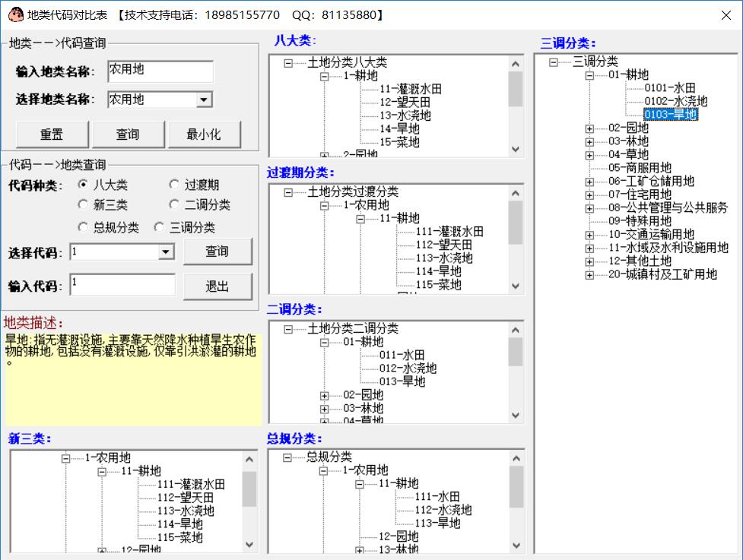Expand 02-园地 in 二调分类 tree
The height and width of the screenshot is (560, 743).
[x=324, y=395]
